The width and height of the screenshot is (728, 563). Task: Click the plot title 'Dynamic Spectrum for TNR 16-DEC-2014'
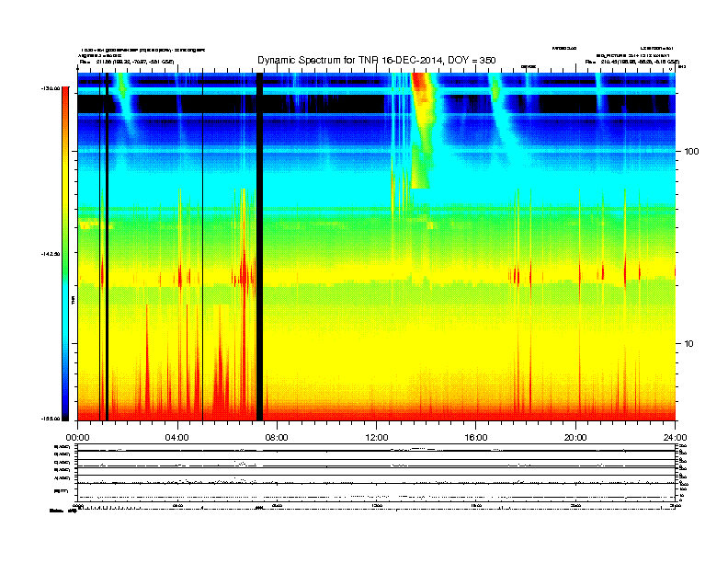(377, 61)
